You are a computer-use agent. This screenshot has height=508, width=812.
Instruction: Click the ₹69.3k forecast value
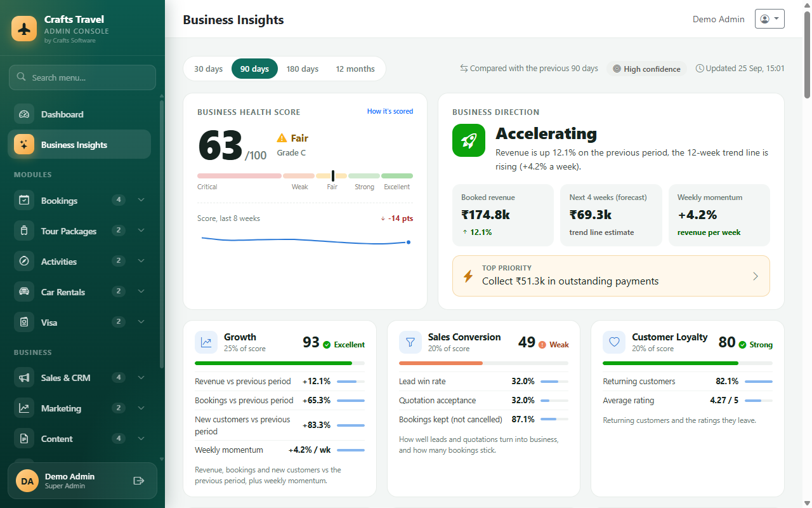tap(591, 215)
